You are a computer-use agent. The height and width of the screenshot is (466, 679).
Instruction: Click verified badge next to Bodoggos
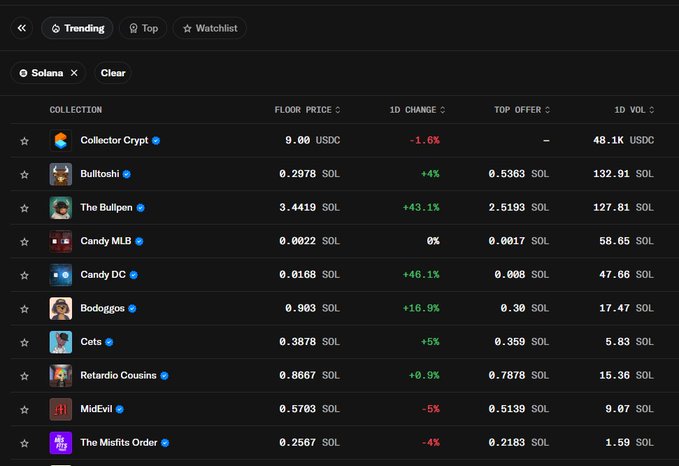(x=132, y=308)
